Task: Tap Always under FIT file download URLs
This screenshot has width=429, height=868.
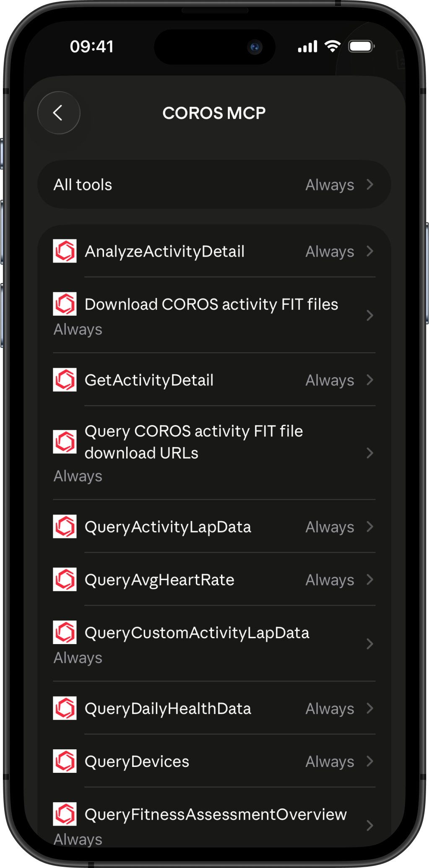Action: [x=78, y=476]
